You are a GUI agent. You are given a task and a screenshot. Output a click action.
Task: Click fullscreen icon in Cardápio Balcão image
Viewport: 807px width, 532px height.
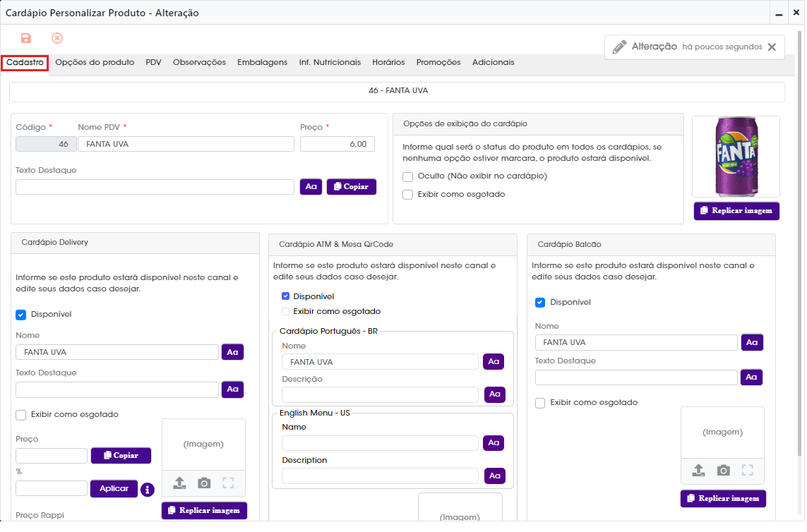tap(747, 470)
